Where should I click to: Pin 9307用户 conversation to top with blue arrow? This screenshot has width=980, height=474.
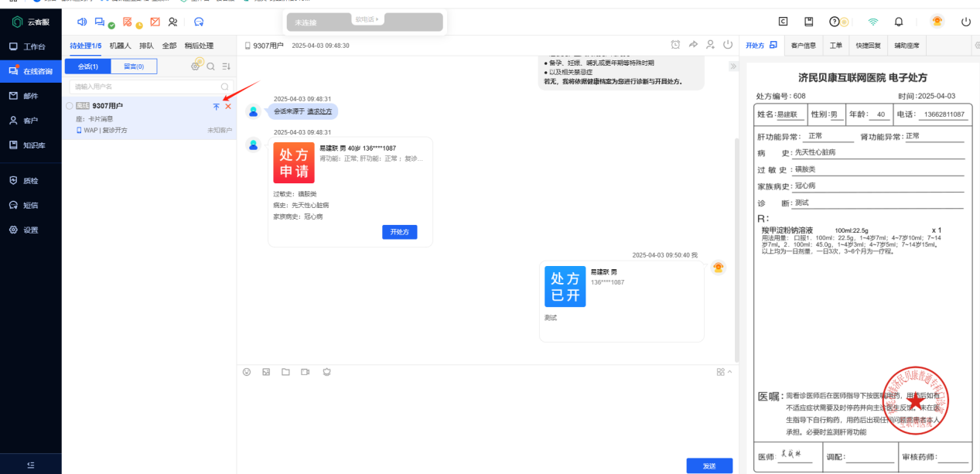217,106
